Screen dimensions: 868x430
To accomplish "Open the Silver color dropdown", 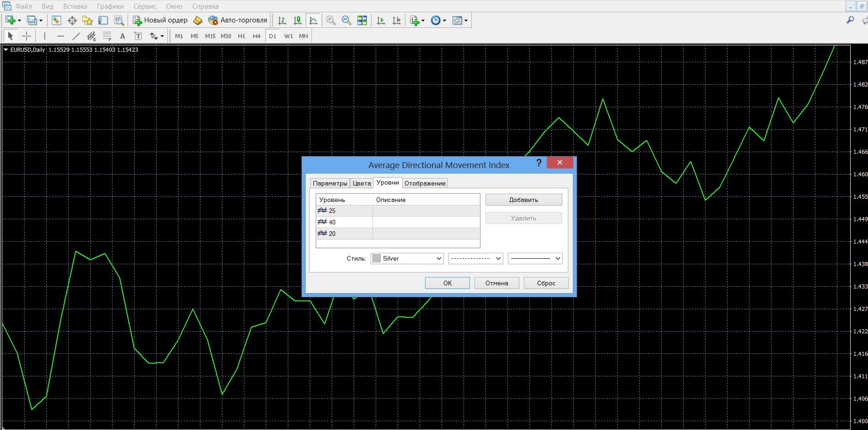I will (x=407, y=258).
